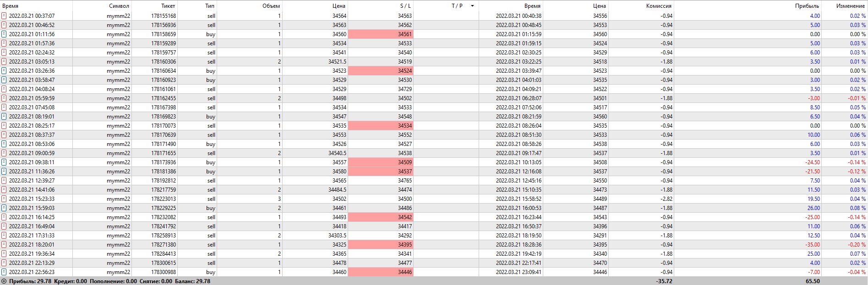Click the red sell icon at 05:59:59
Screen dimensions: 868x285
click(x=4, y=98)
